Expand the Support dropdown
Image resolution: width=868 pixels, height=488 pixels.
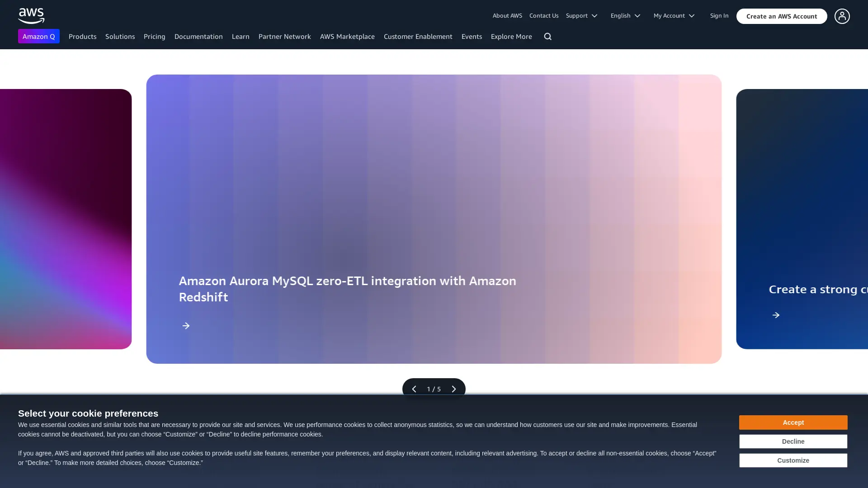[582, 15]
